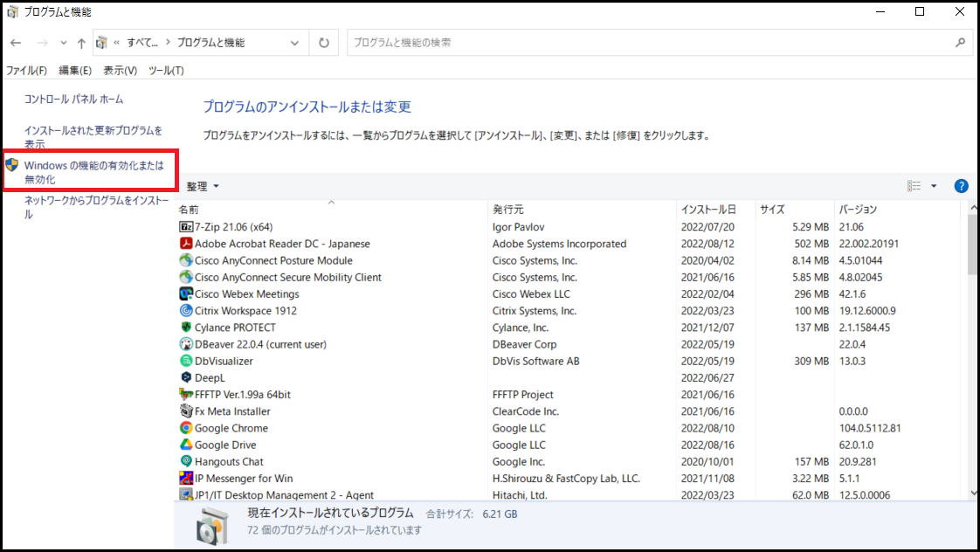The width and height of the screenshot is (980, 552).
Task: Open the ファイル(F) menu
Action: 26,71
